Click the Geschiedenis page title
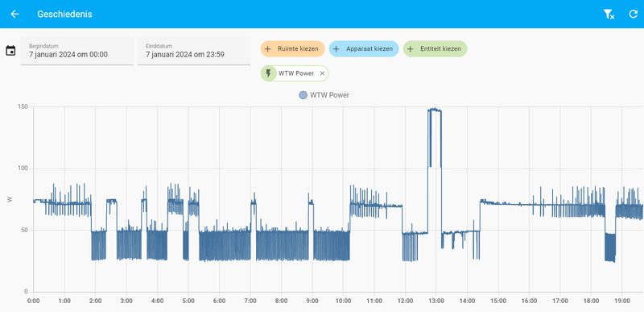This screenshot has width=644, height=312. tap(64, 14)
